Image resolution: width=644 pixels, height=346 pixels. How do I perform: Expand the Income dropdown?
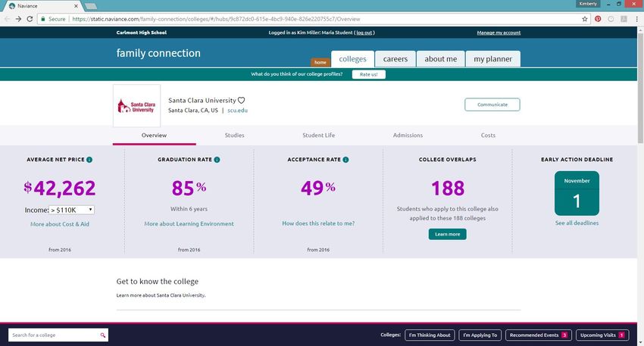pos(72,210)
